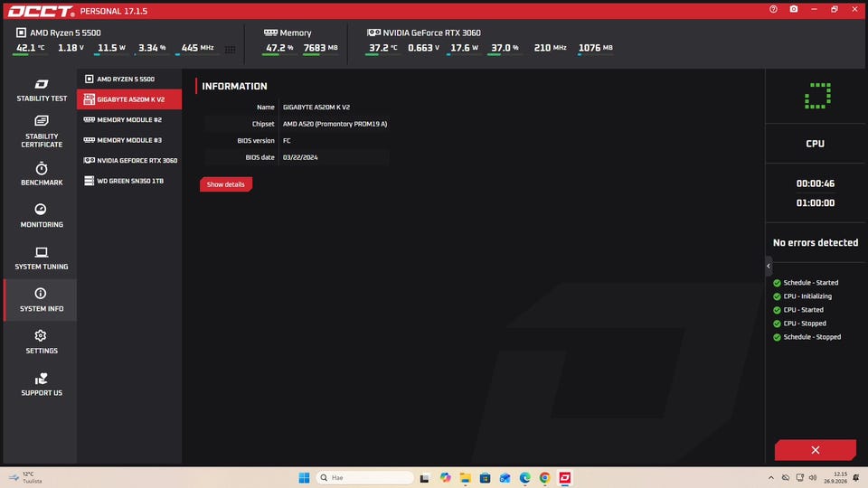Click the memory used value 7683 MB
This screenshot has height=488, width=868.
[320, 48]
